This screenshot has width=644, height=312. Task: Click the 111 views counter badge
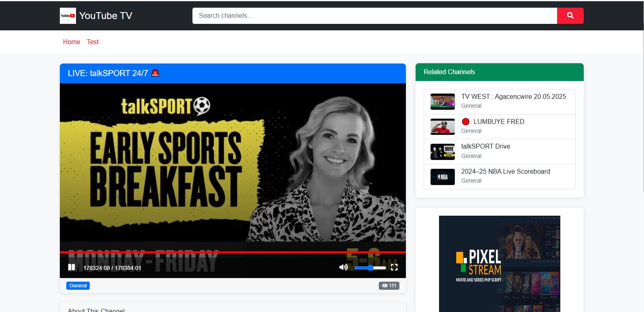[x=389, y=286]
